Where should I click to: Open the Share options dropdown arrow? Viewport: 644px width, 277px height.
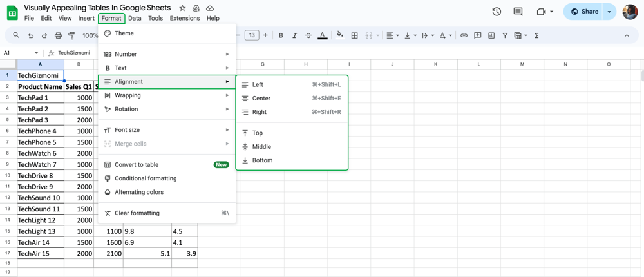coord(609,12)
